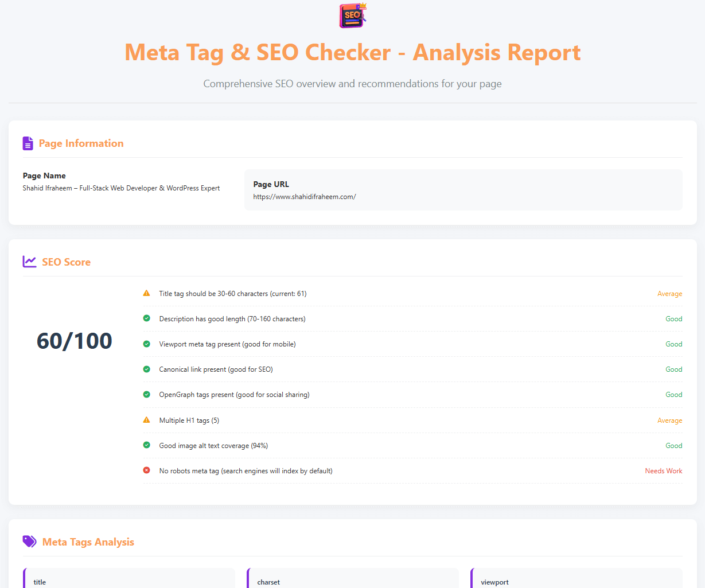The height and width of the screenshot is (588, 705).
Task: Select the title meta tag card
Action: point(129,579)
